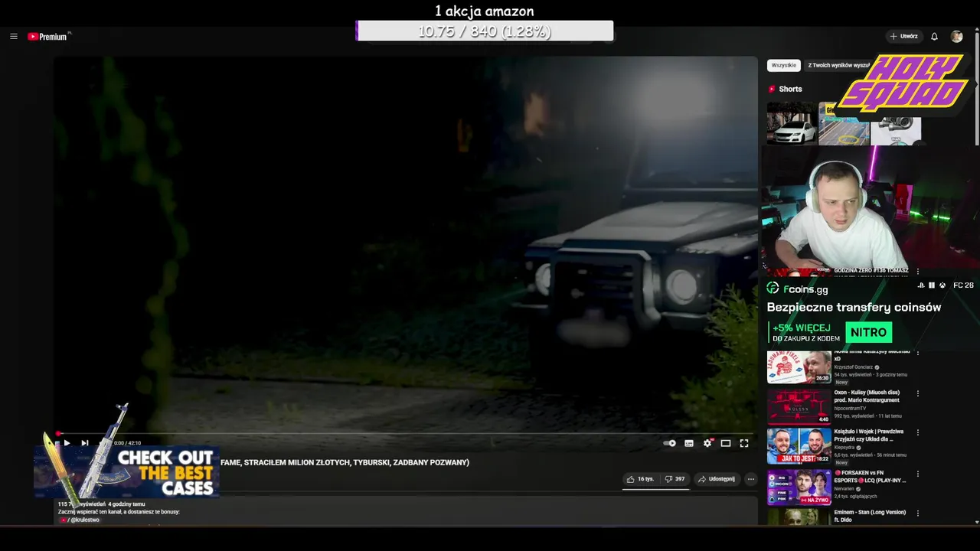Open the YouTube hamburger guide menu
980x551 pixels.
(14, 37)
